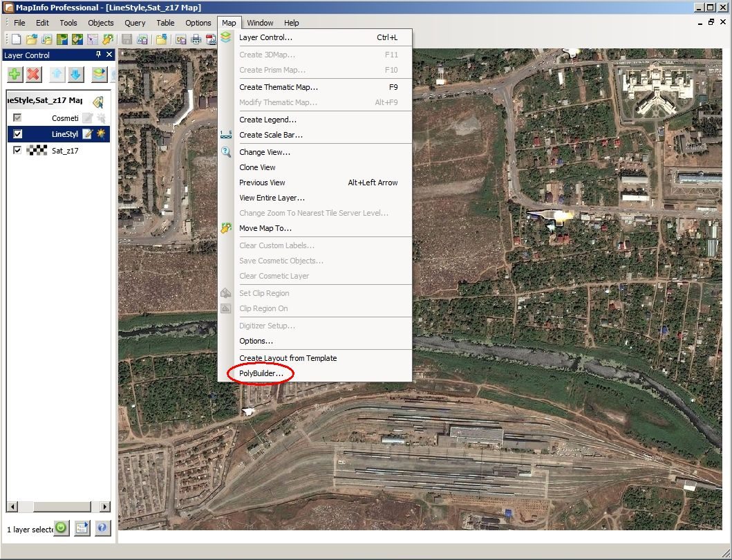
Task: Toggle selectable star icon on LineStyl layer
Action: 101,134
